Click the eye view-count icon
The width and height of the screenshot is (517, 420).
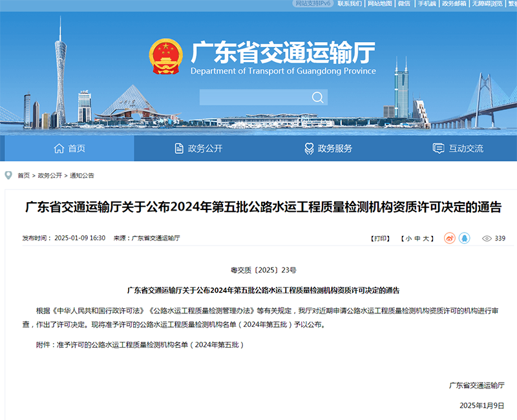[x=487, y=238]
